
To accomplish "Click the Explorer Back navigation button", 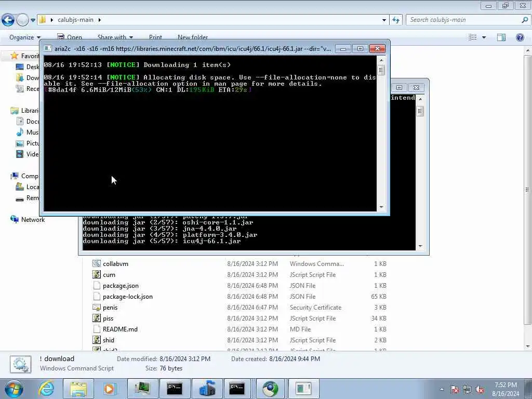I will [8, 20].
